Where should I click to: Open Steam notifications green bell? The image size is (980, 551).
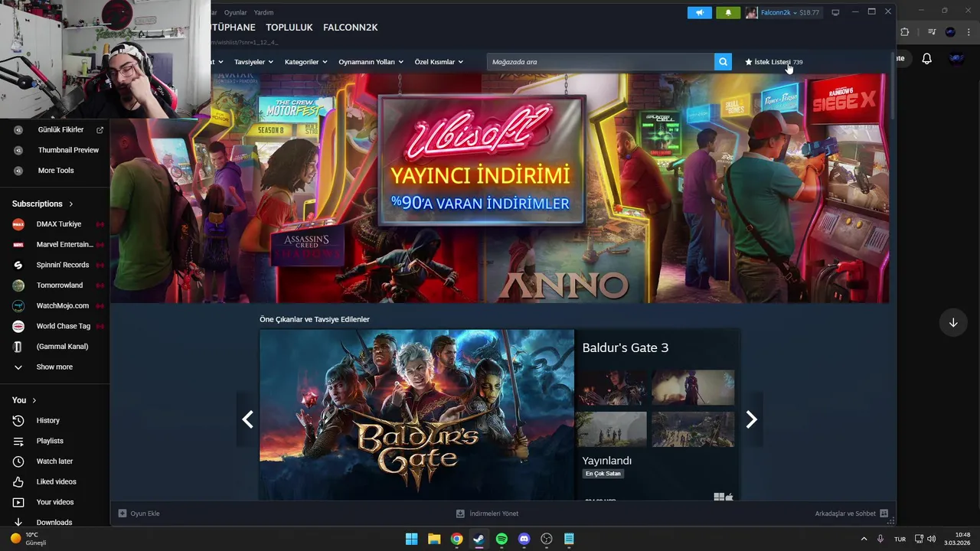(x=728, y=12)
